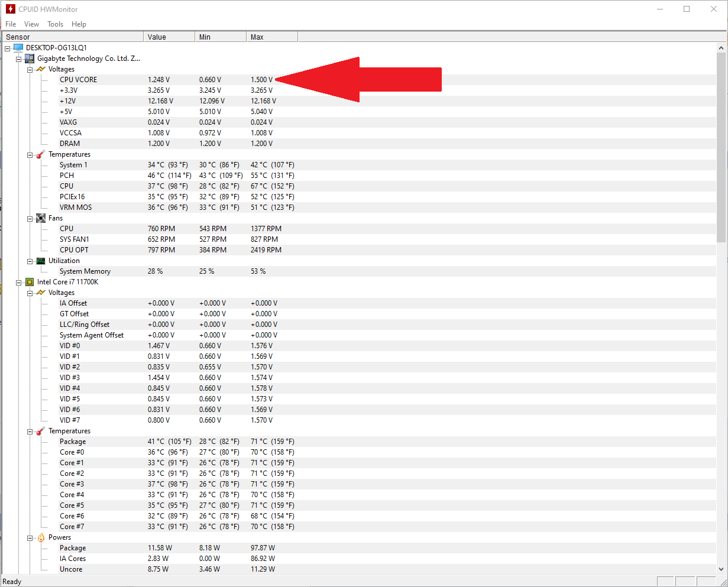Click the Ready status bar text
Image resolution: width=728 pixels, height=587 pixels.
[12, 582]
